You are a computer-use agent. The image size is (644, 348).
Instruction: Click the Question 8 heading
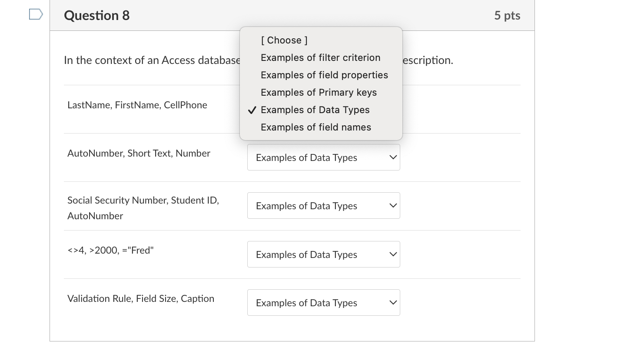pos(96,15)
